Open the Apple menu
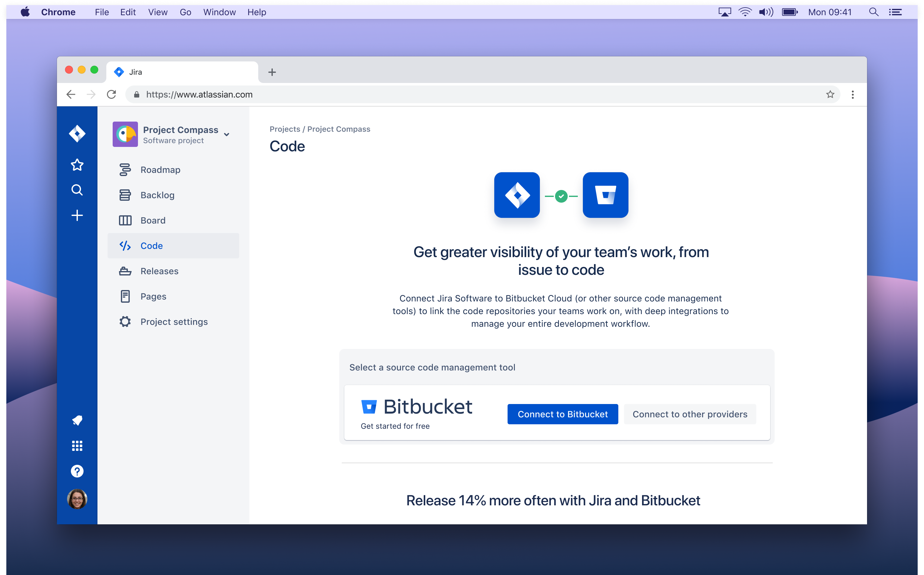The height and width of the screenshot is (575, 924). coord(25,12)
